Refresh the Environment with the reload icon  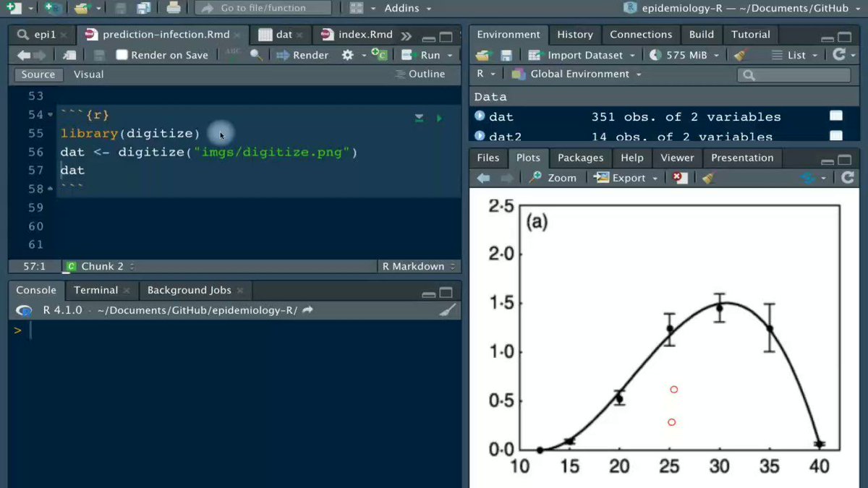841,54
